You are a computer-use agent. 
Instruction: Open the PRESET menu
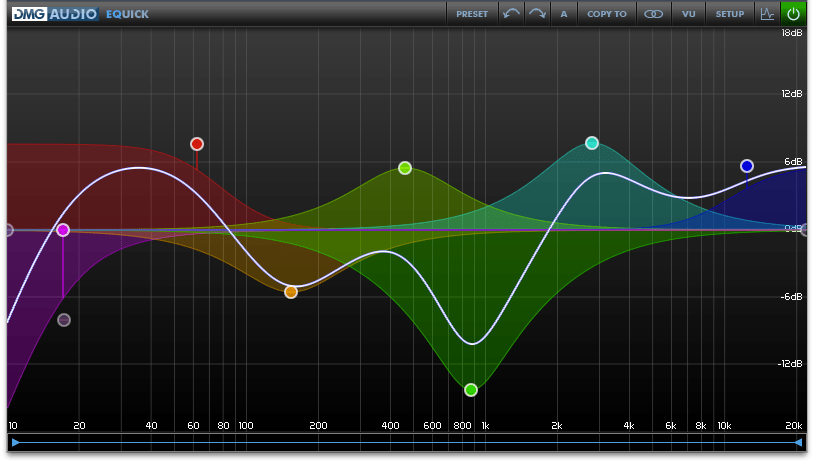pos(472,14)
